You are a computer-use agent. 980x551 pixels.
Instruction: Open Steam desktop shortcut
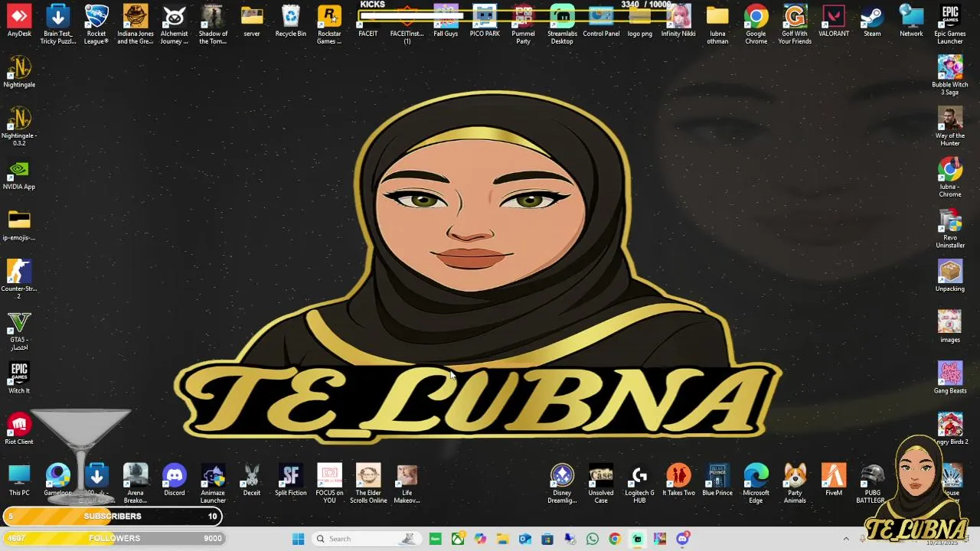click(872, 21)
